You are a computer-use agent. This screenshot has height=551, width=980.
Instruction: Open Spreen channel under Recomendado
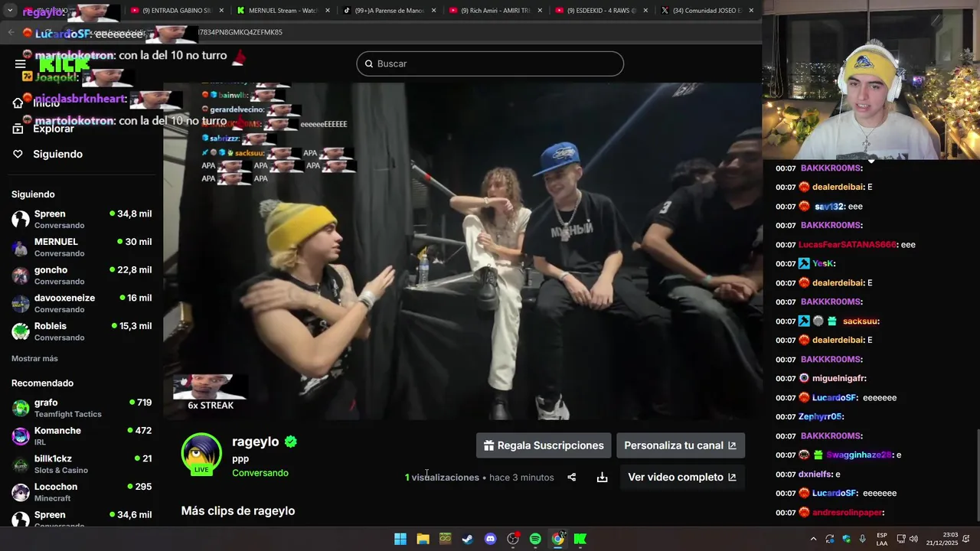coord(81,518)
